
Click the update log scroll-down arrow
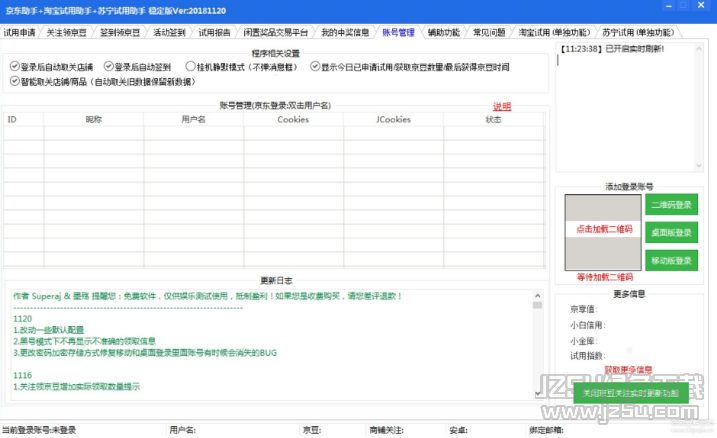point(538,394)
